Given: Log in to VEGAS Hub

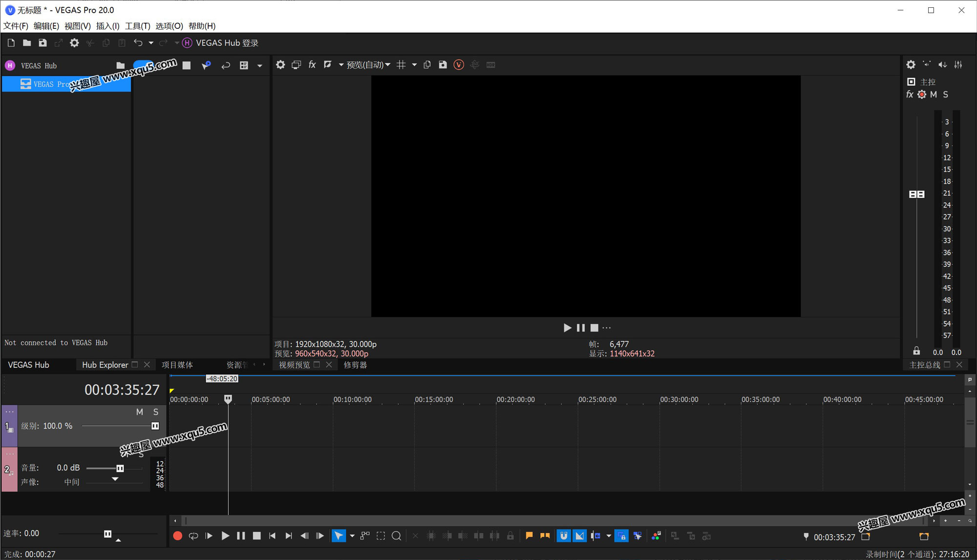Looking at the screenshot, I should (x=221, y=43).
